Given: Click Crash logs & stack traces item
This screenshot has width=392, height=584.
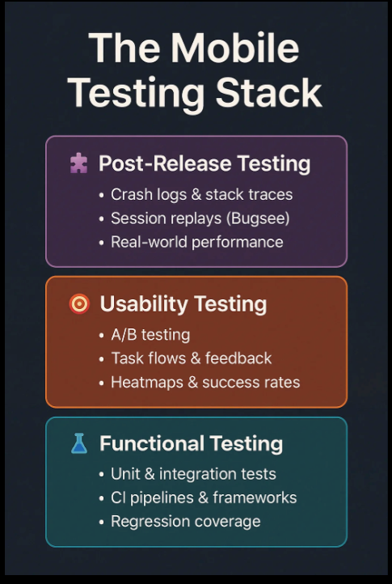Looking at the screenshot, I should click(201, 195).
